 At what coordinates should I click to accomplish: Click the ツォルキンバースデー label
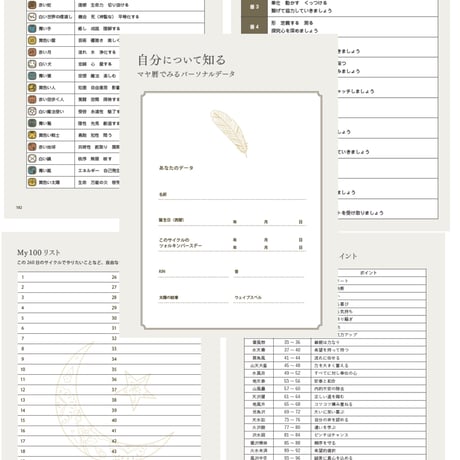pyautogui.click(x=180, y=246)
